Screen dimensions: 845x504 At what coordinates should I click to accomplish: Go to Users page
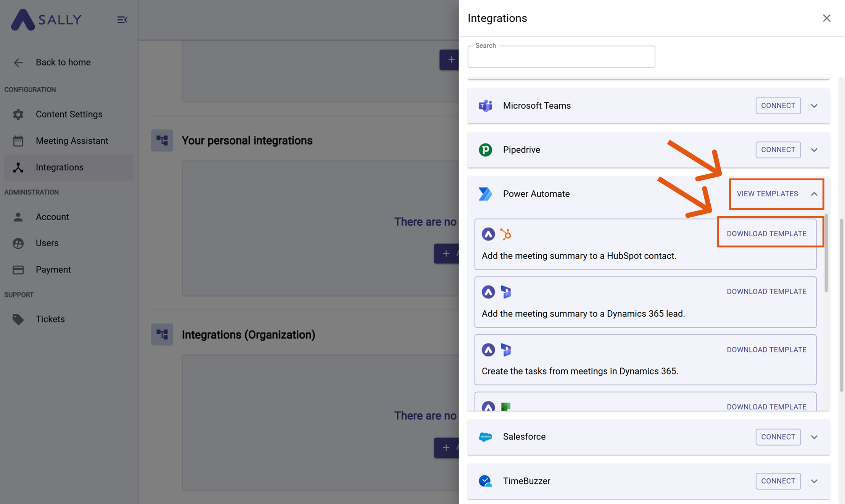[69, 243]
